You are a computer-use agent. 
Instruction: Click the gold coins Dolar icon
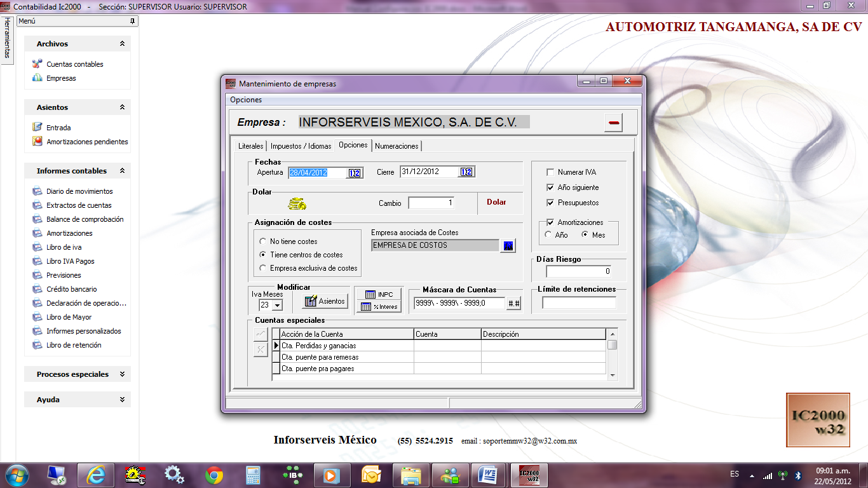pyautogui.click(x=297, y=203)
